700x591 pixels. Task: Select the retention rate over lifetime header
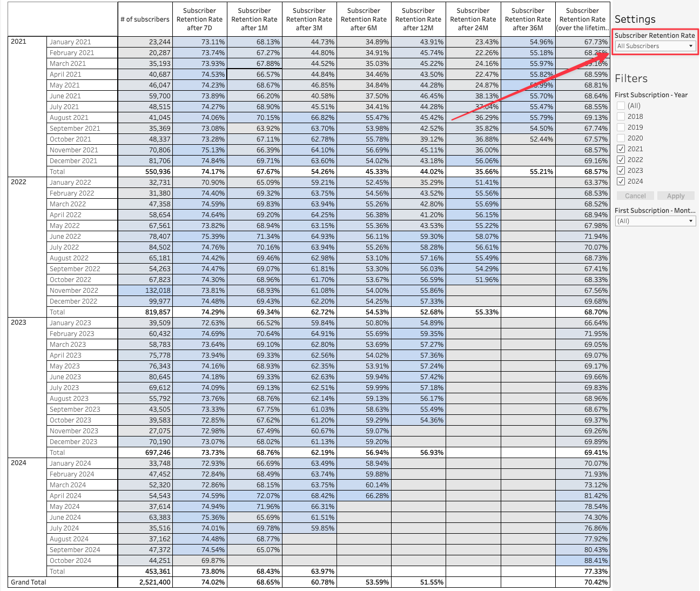click(583, 19)
